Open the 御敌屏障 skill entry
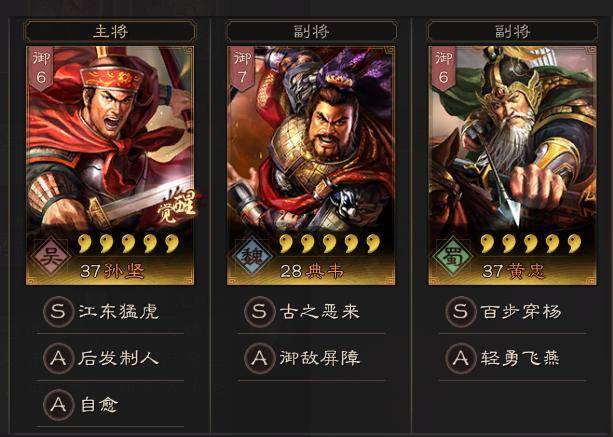 (x=311, y=358)
